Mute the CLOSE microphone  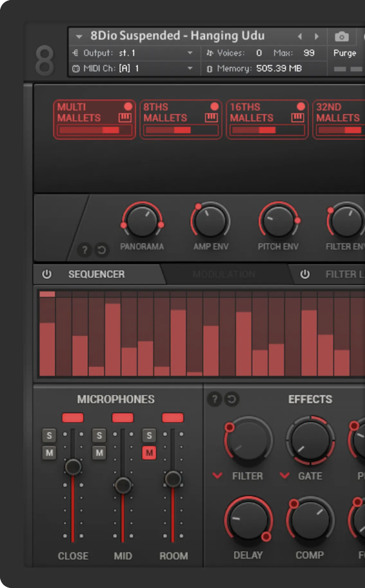[x=49, y=453]
